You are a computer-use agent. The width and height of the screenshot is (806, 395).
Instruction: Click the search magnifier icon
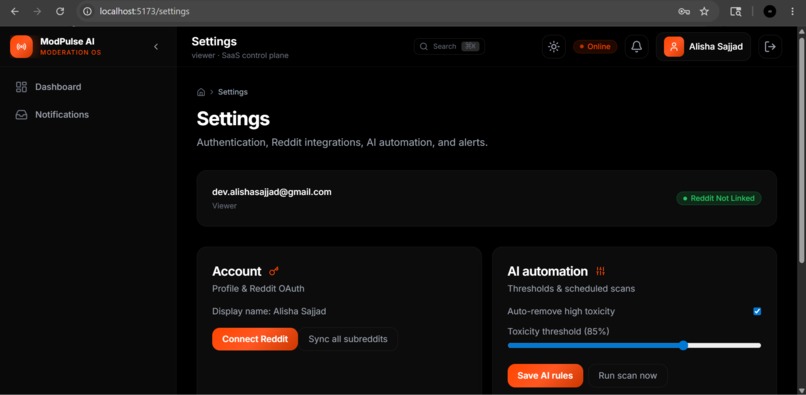(x=424, y=46)
